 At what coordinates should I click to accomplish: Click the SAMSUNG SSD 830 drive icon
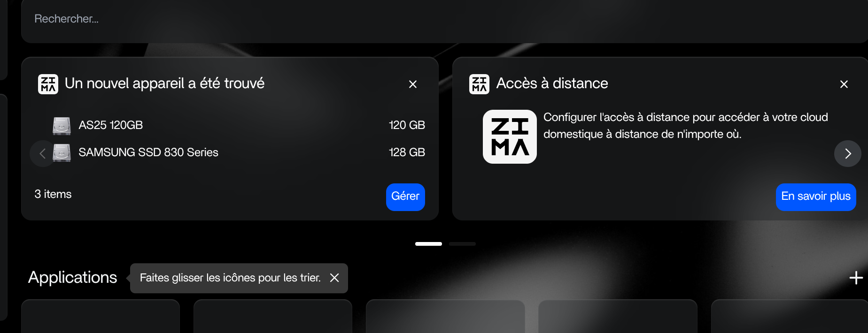point(62,153)
